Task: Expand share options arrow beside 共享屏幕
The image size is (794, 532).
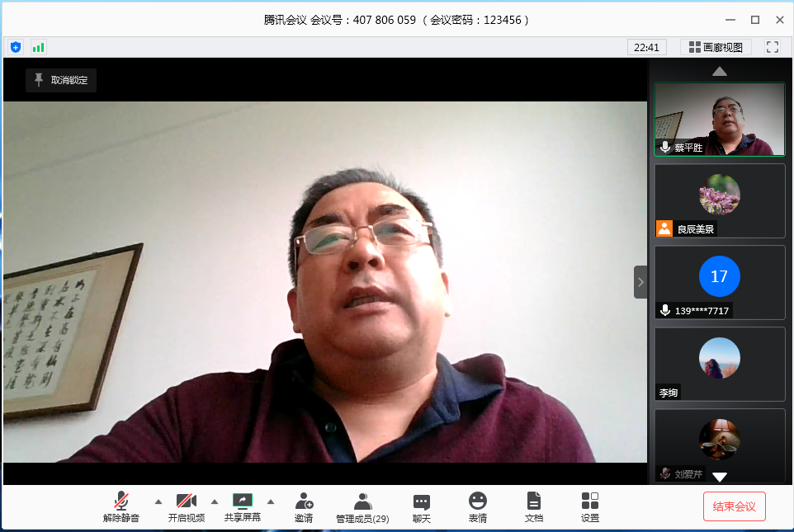Action: tap(271, 501)
